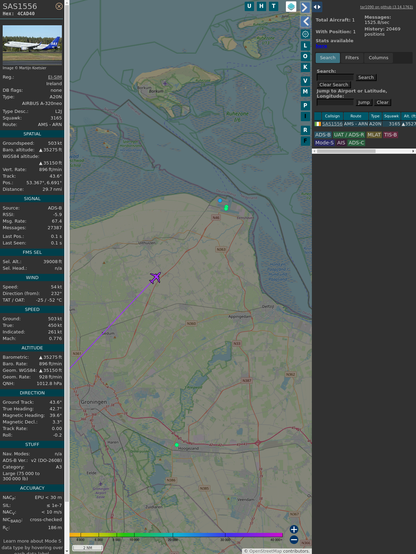Toggle the O map button
416x554 pixels.
[x=305, y=56]
